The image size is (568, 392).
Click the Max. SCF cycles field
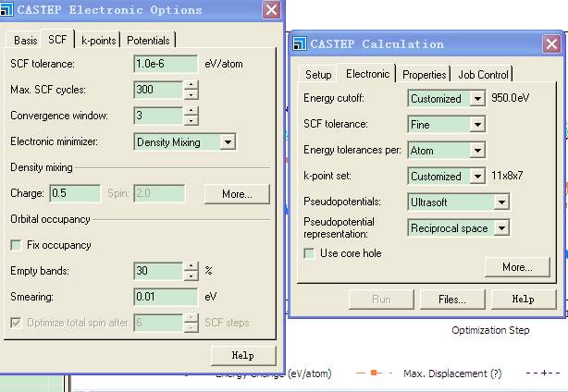pos(158,90)
